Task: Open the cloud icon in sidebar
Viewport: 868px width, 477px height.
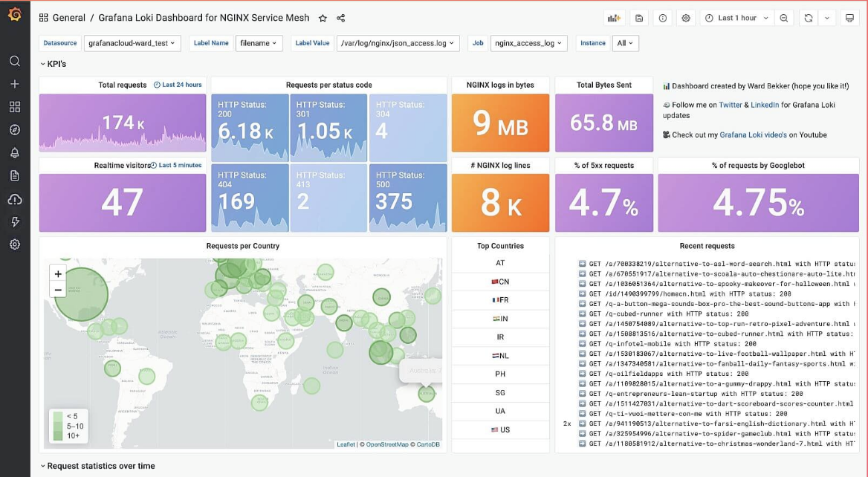Action: pyautogui.click(x=15, y=198)
